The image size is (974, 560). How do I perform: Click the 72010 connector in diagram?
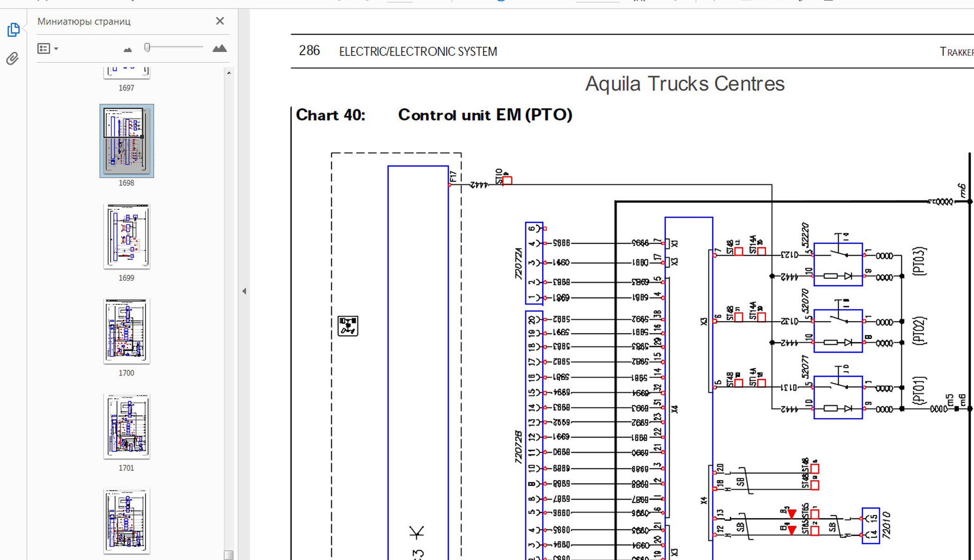[x=870, y=525]
